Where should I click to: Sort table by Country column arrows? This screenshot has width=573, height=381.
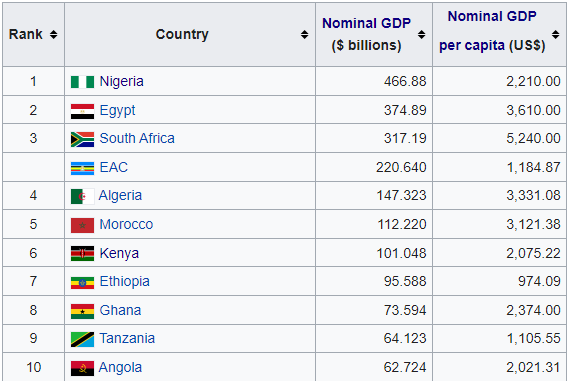tap(304, 34)
